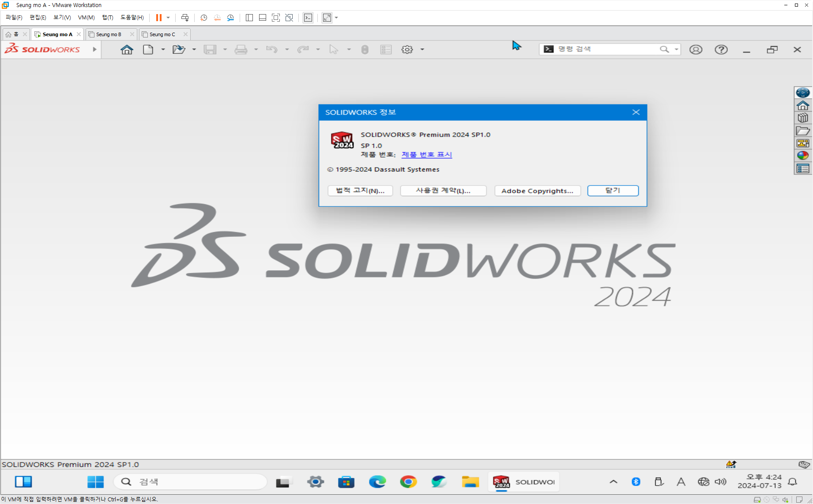The height and width of the screenshot is (504, 813).
Task: Open File Properties list icon
Action: point(386,49)
